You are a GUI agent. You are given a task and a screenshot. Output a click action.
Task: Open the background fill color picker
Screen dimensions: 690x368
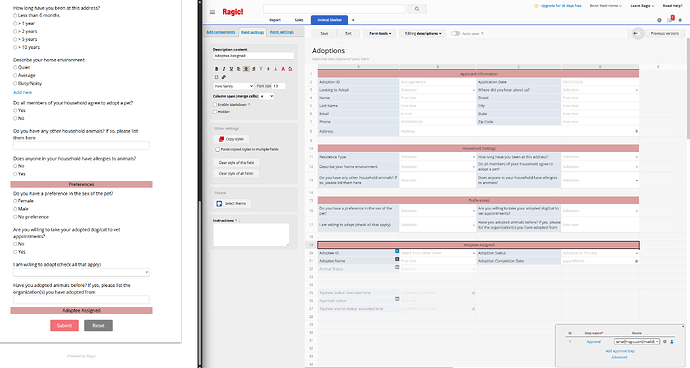[290, 69]
